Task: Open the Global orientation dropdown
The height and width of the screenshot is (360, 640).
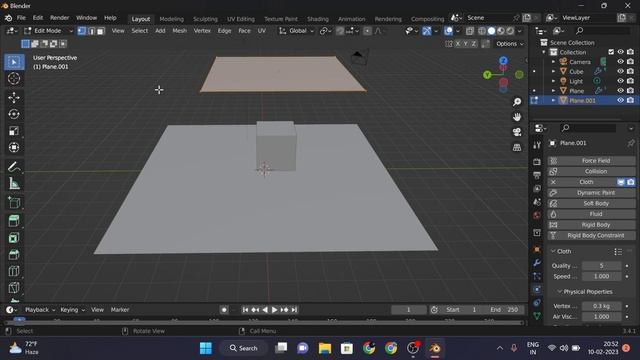Action: (297, 31)
